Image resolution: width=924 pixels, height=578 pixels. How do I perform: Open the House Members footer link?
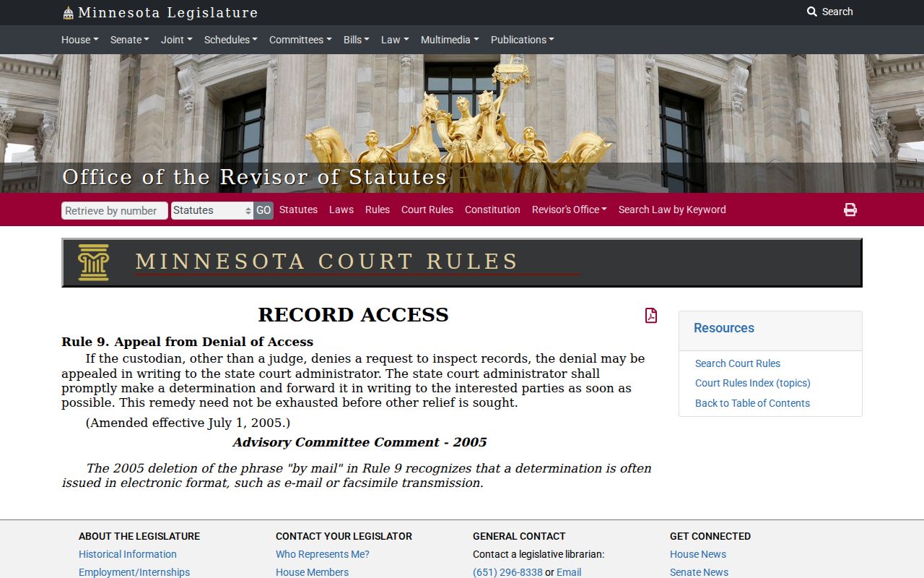[x=312, y=572]
